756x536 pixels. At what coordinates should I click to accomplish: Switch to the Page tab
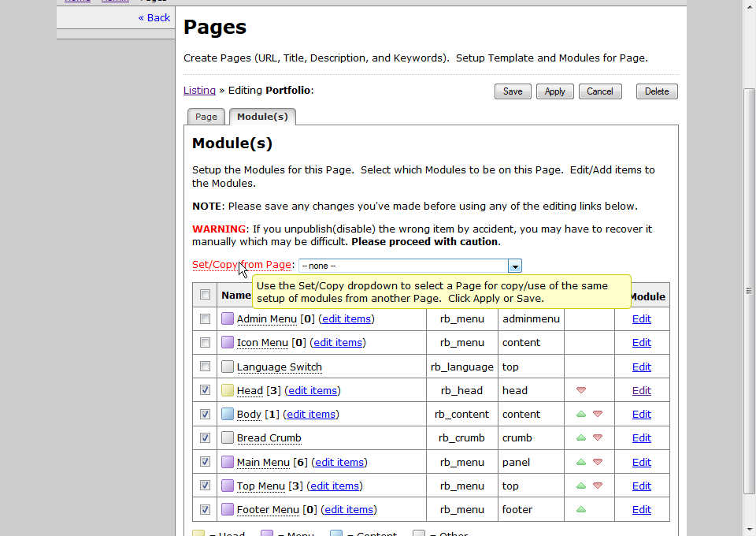click(206, 117)
